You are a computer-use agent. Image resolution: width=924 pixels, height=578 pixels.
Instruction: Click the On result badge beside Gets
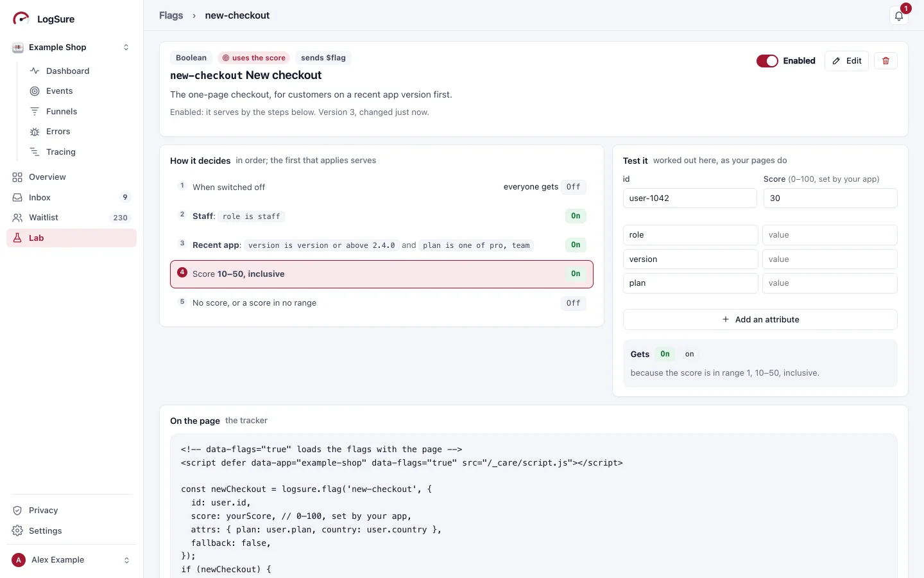pyautogui.click(x=665, y=354)
